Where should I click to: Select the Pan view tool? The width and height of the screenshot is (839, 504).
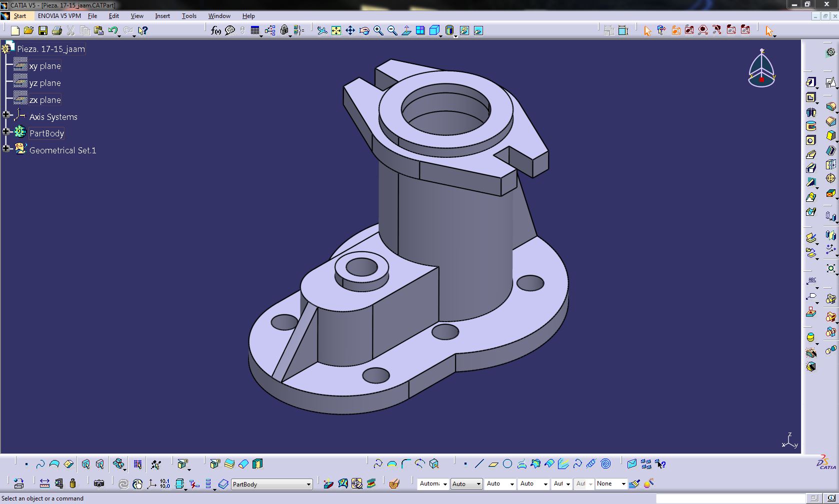350,30
